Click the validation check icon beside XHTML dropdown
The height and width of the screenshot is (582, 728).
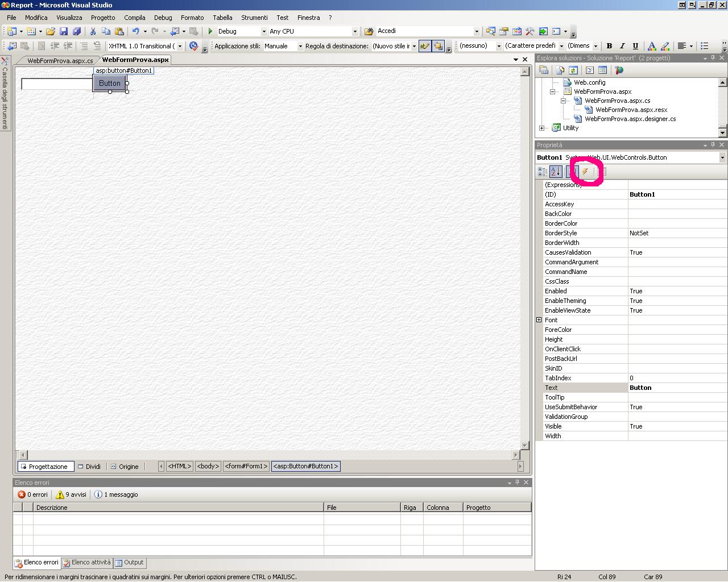click(193, 46)
